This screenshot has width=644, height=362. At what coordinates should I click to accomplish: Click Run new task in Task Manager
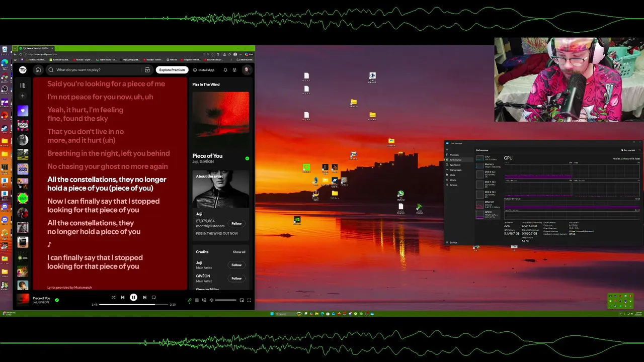(x=628, y=150)
